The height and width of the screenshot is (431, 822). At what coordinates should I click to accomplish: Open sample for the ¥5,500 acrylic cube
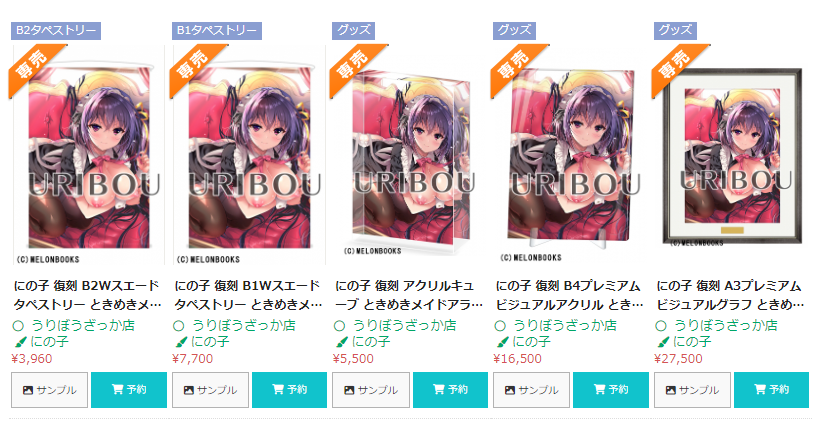click(x=371, y=390)
